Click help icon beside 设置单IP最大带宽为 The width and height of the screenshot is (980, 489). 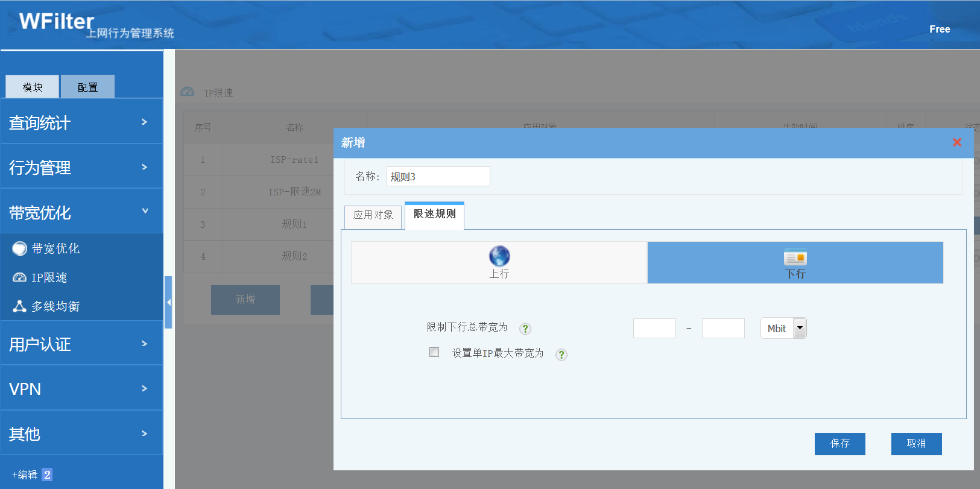pyautogui.click(x=561, y=355)
